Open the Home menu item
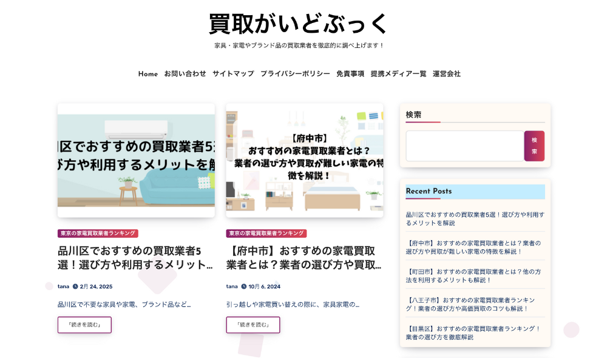This screenshot has height=364, width=607. [148, 74]
